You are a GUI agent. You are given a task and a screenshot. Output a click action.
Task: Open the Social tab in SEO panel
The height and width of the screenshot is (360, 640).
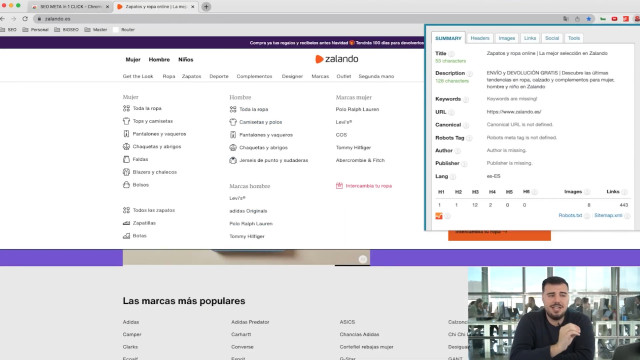tap(552, 38)
